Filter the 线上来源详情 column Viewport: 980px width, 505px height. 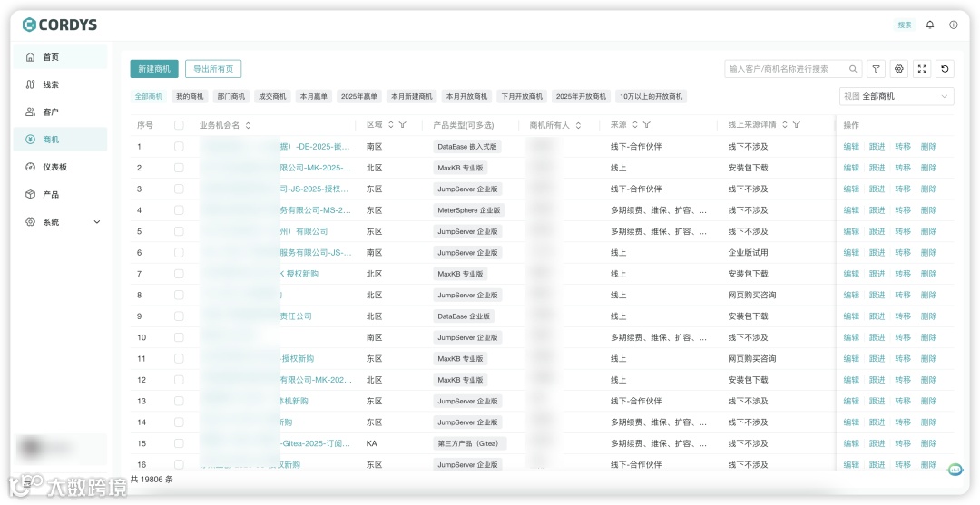pos(797,125)
